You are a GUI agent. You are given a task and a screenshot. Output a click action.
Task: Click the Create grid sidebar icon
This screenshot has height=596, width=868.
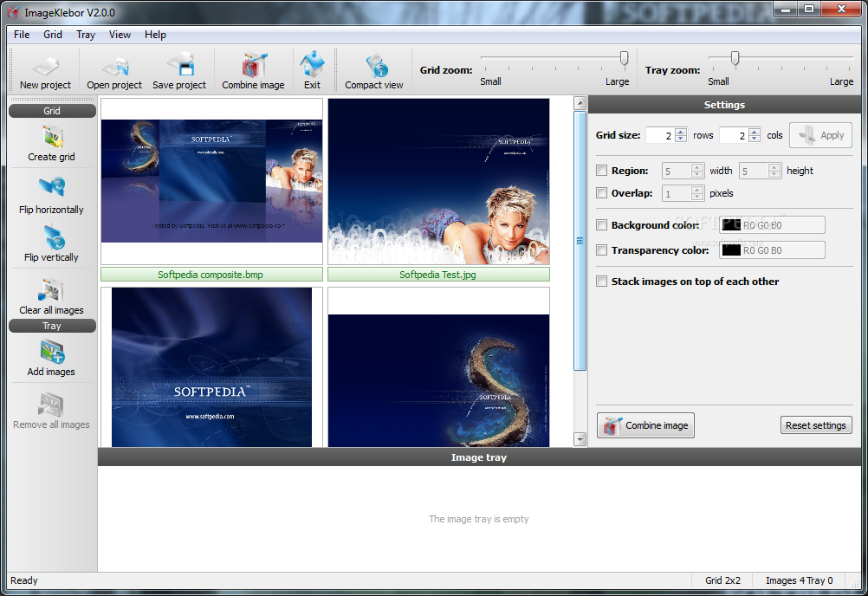pos(51,144)
